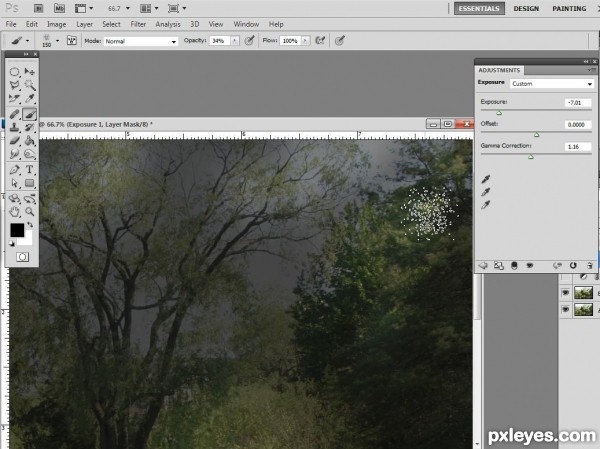Click the Opacity 34% input field
Viewport: 600px width, 449px height.
pos(220,41)
